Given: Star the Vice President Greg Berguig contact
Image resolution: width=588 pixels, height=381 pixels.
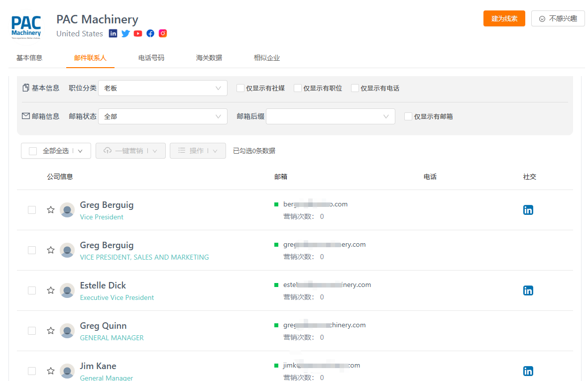Looking at the screenshot, I should [51, 210].
